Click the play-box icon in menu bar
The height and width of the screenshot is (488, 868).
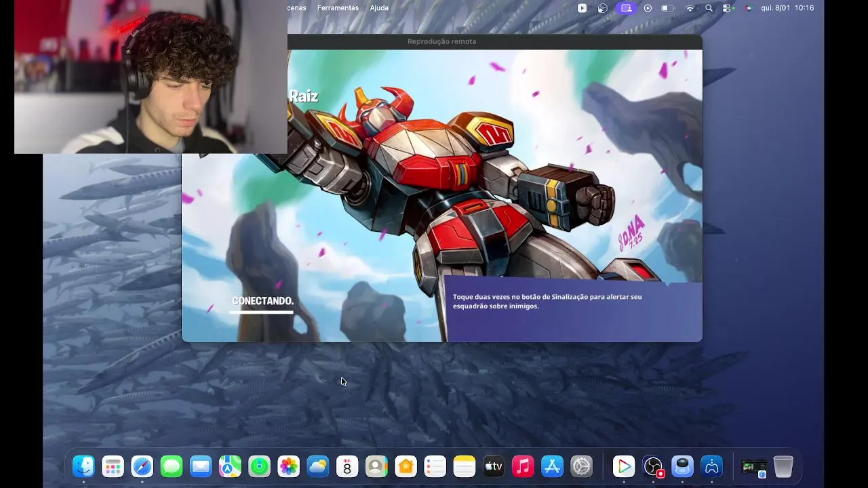[582, 8]
